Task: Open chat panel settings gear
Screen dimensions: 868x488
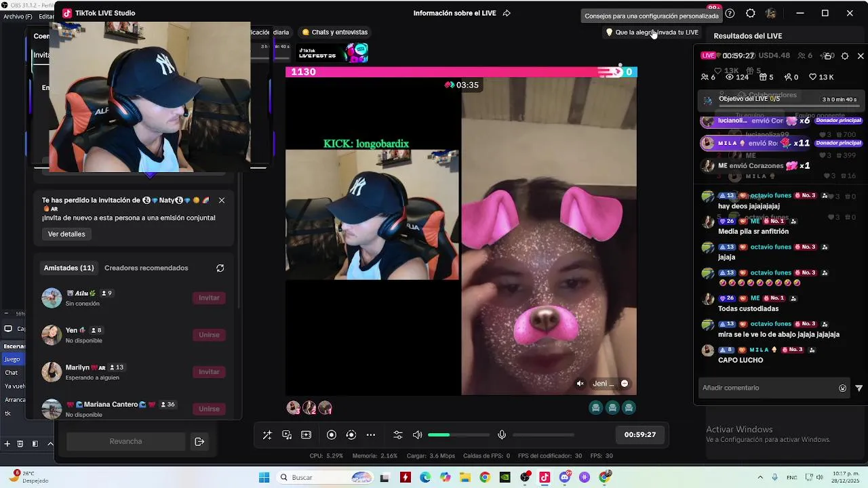Action: coord(845,56)
